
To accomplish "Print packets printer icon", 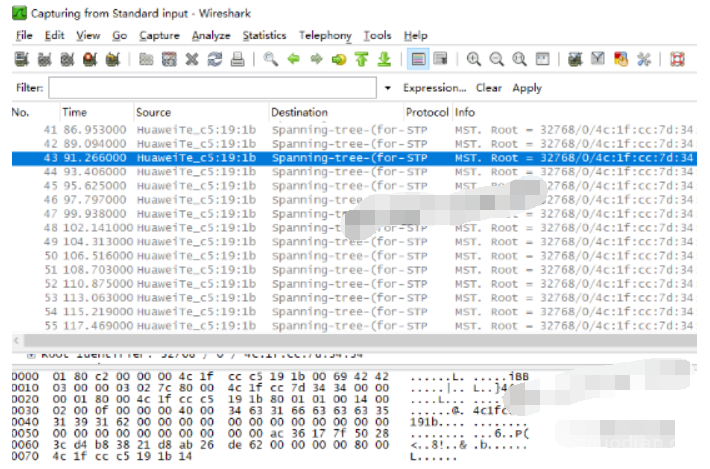I will coord(237,59).
